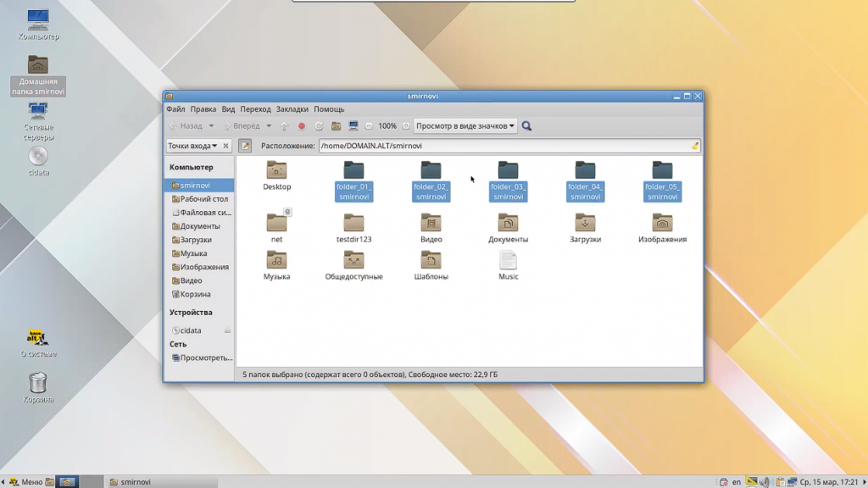
Task: Select the net folder icon
Action: pos(277,223)
